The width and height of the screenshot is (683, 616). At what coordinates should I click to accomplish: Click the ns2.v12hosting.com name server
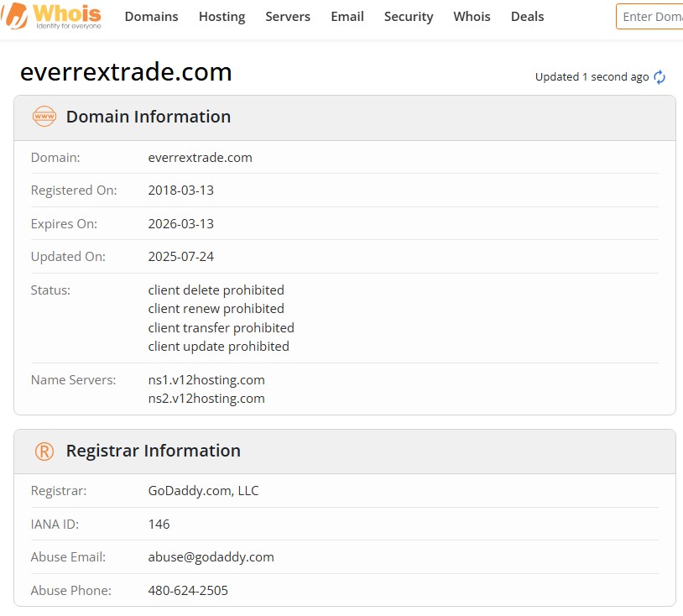click(206, 398)
